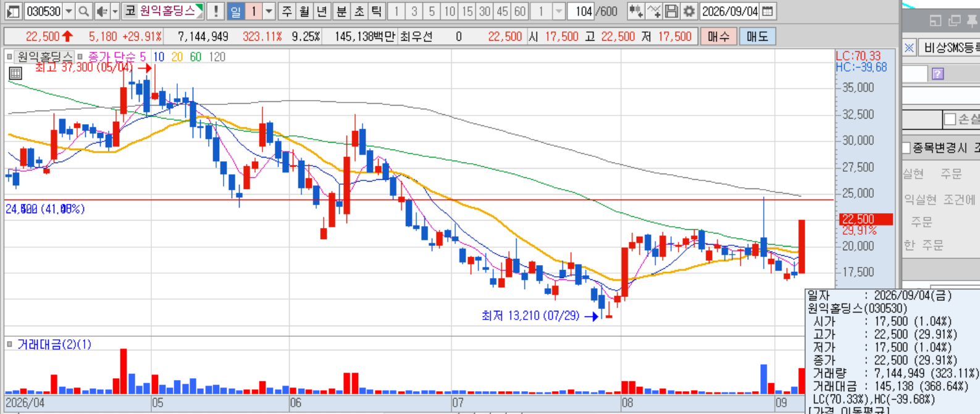
Task: Click the add line indicator icon
Action: (x=654, y=11)
